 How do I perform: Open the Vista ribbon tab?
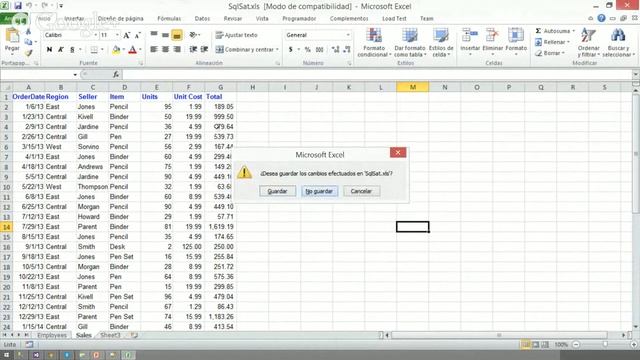(x=262, y=19)
